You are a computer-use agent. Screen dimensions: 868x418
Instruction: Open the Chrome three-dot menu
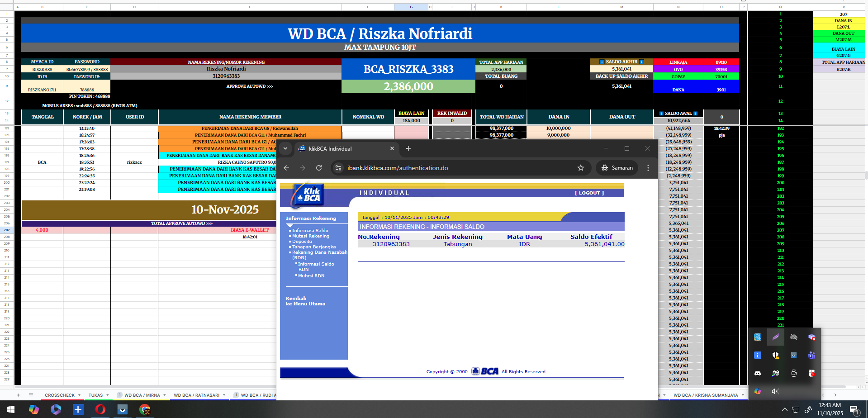point(648,168)
